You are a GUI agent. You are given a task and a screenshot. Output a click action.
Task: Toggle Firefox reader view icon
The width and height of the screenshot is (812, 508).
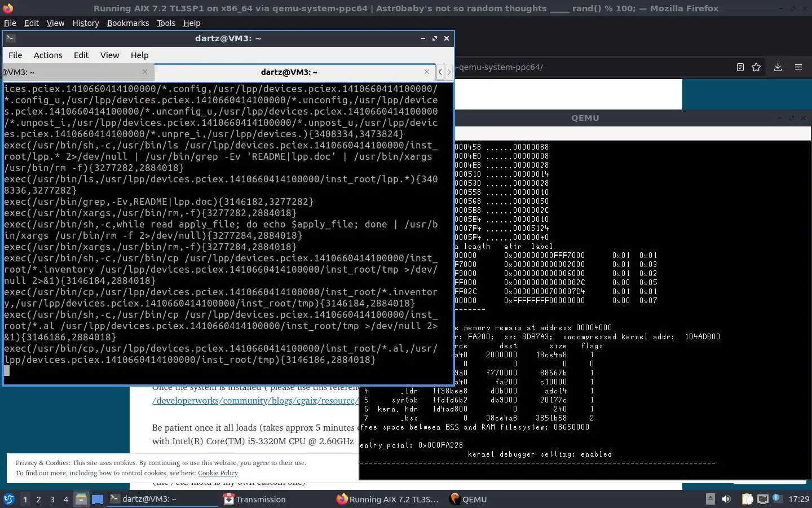pyautogui.click(x=740, y=67)
